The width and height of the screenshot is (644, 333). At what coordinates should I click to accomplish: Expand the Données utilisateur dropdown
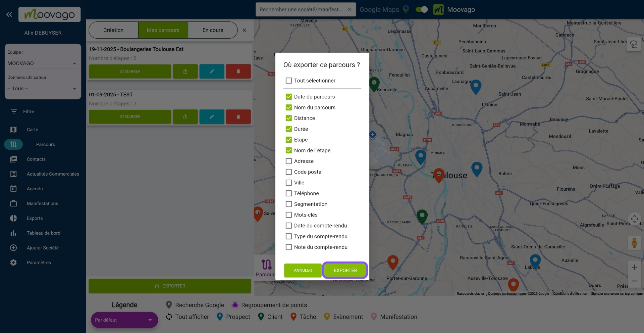(x=74, y=89)
